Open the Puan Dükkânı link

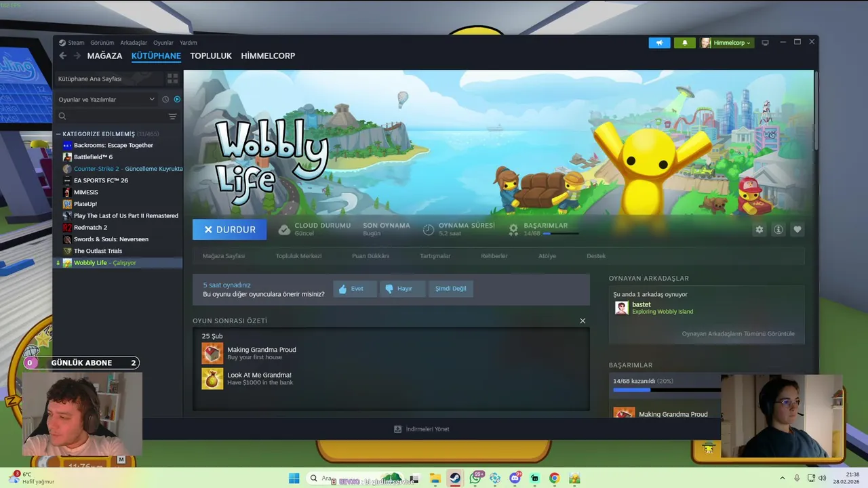pos(370,256)
